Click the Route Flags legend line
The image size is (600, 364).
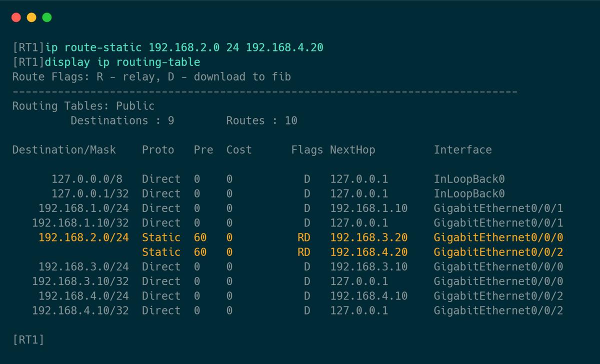pyautogui.click(x=151, y=77)
